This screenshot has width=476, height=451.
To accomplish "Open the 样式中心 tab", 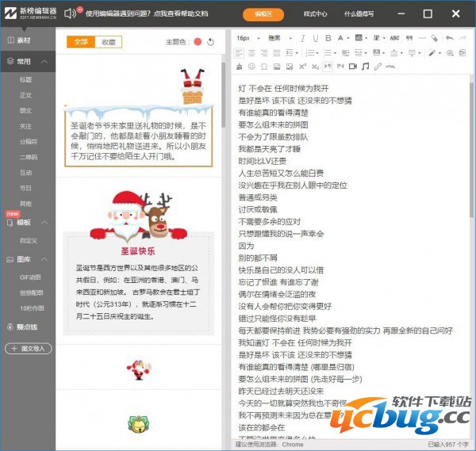I will click(315, 14).
